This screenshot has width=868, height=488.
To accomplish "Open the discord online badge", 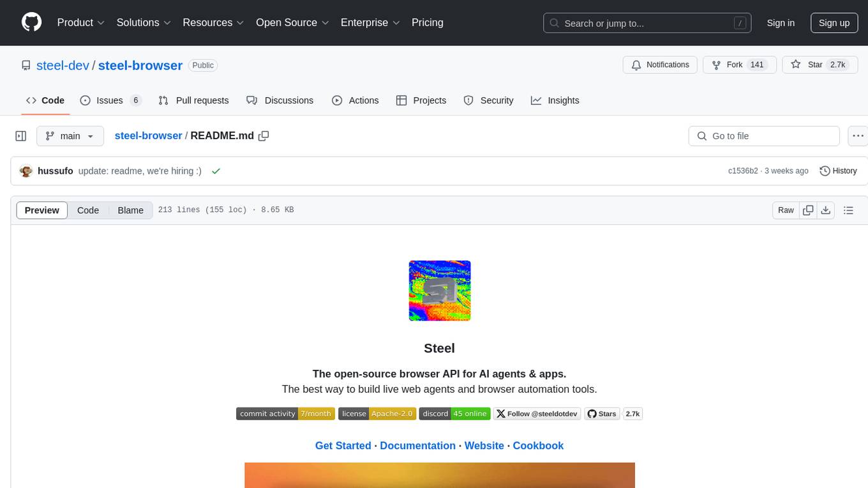I will coord(454,414).
